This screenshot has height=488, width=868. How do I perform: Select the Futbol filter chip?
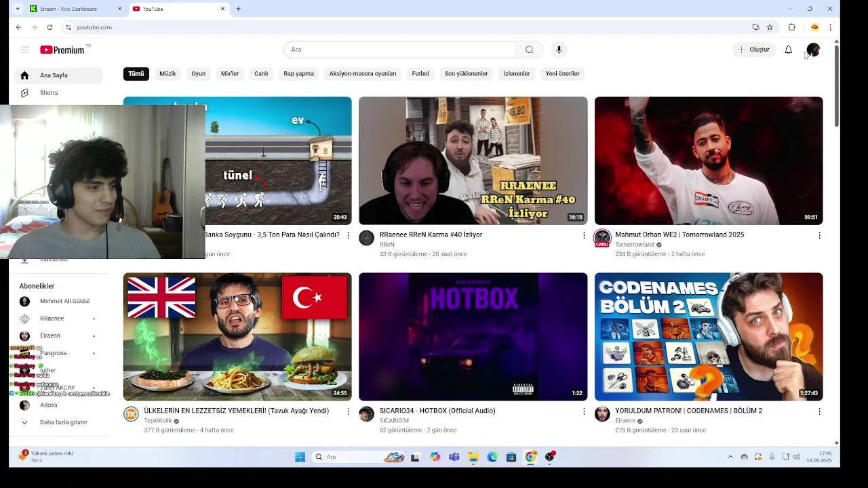420,73
